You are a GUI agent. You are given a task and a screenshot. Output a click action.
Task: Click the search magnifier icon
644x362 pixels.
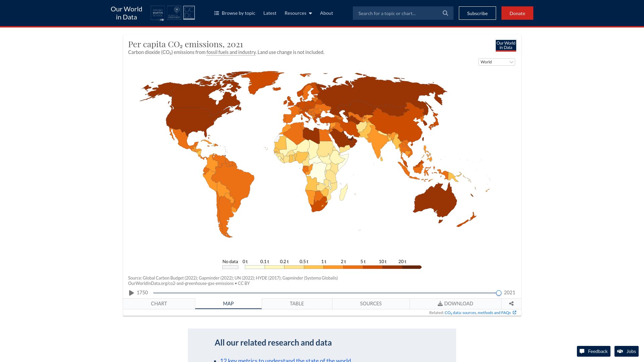(x=445, y=13)
